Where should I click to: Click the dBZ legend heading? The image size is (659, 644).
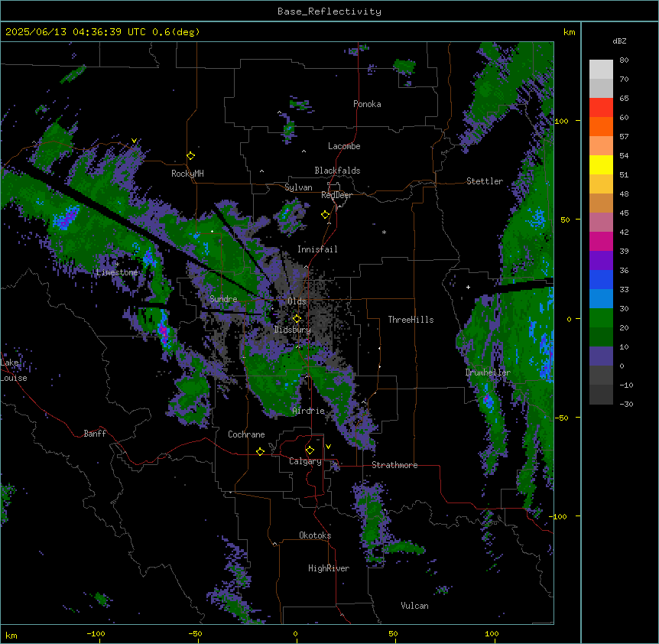619,41
